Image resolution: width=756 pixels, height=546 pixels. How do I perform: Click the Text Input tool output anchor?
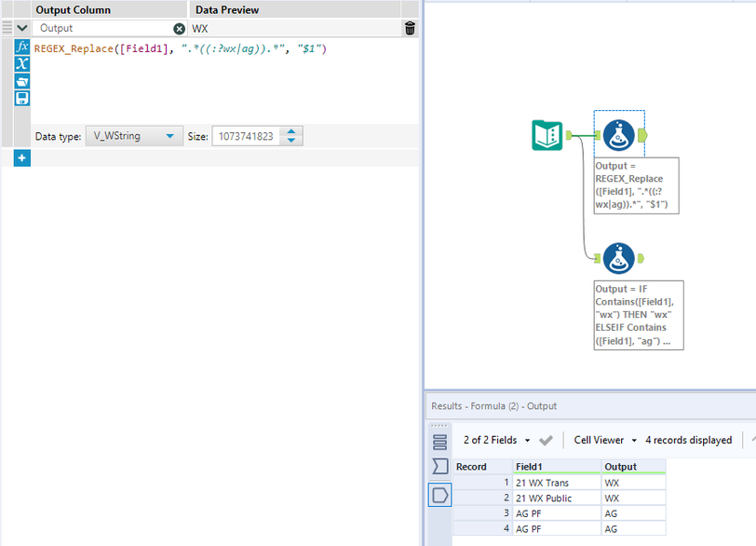[x=569, y=135]
